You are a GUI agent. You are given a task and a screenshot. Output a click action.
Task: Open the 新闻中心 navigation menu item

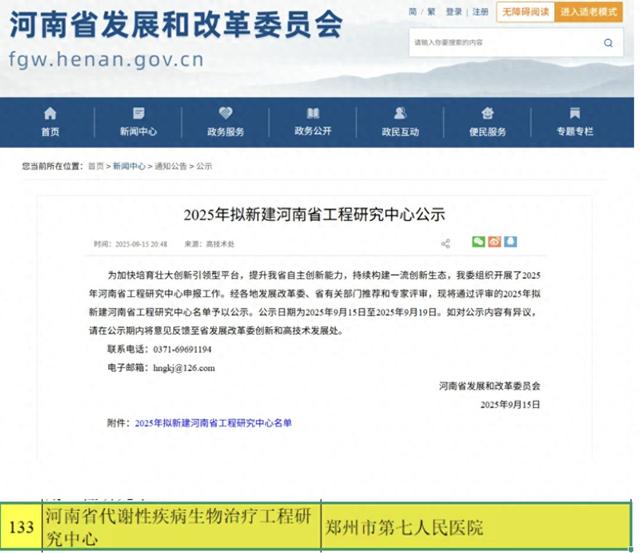click(x=138, y=131)
